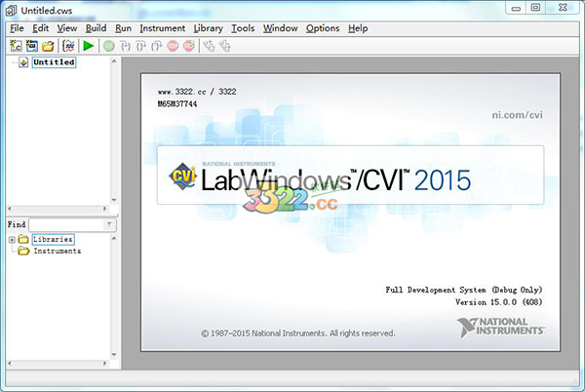
Task: Click the greyed Continue execution icon
Action: click(x=108, y=46)
